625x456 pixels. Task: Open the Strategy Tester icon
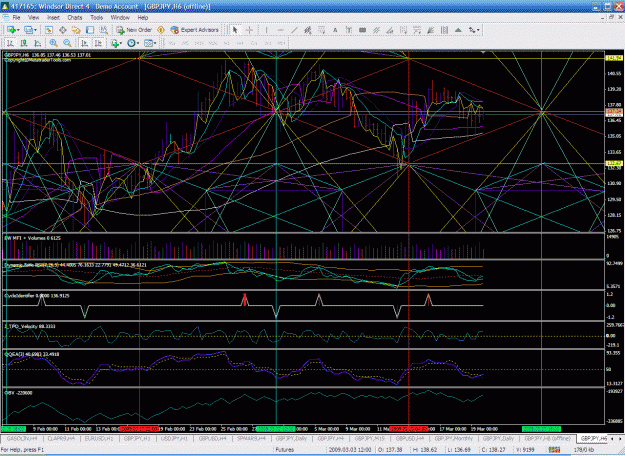103,30
